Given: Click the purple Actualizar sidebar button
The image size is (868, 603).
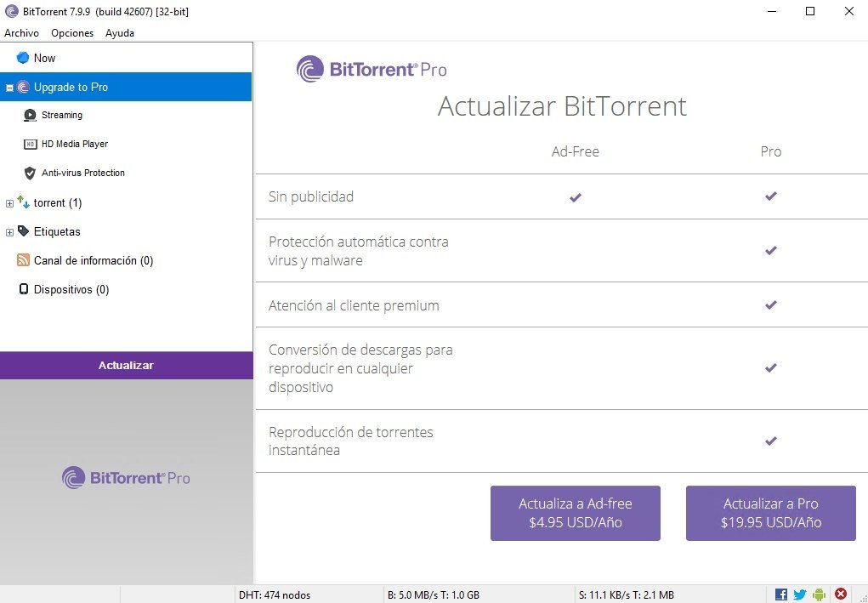Looking at the screenshot, I should 126,366.
